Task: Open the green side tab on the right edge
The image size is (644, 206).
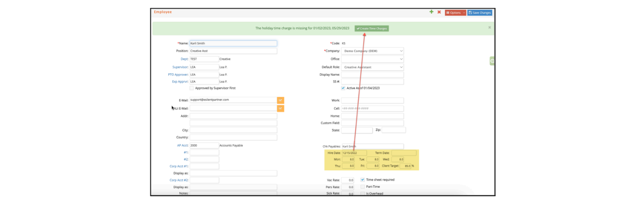Action: coord(492,61)
